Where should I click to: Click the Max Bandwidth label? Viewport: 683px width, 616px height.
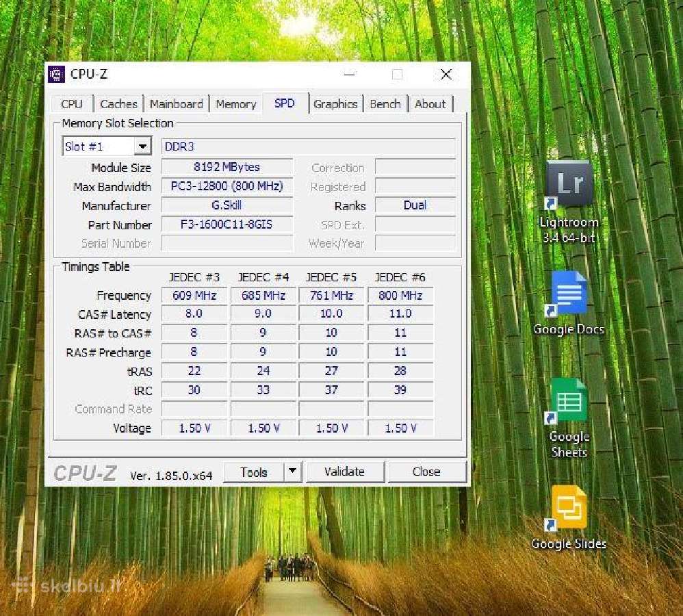[112, 187]
